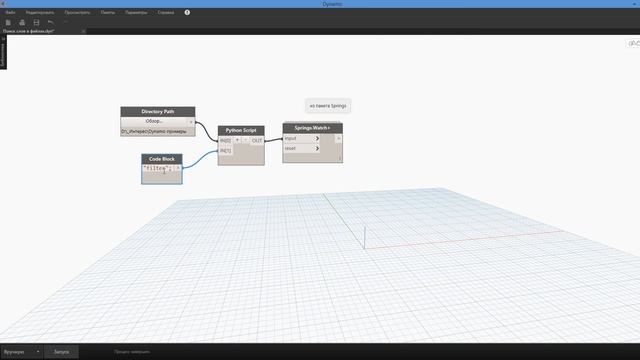Click the IN[0] port of Python Script
Image resolution: width=640 pixels, height=360 pixels.
(x=225, y=140)
